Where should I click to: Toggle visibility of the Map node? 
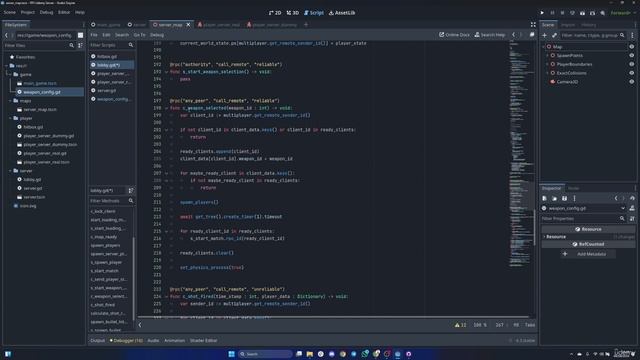point(631,47)
